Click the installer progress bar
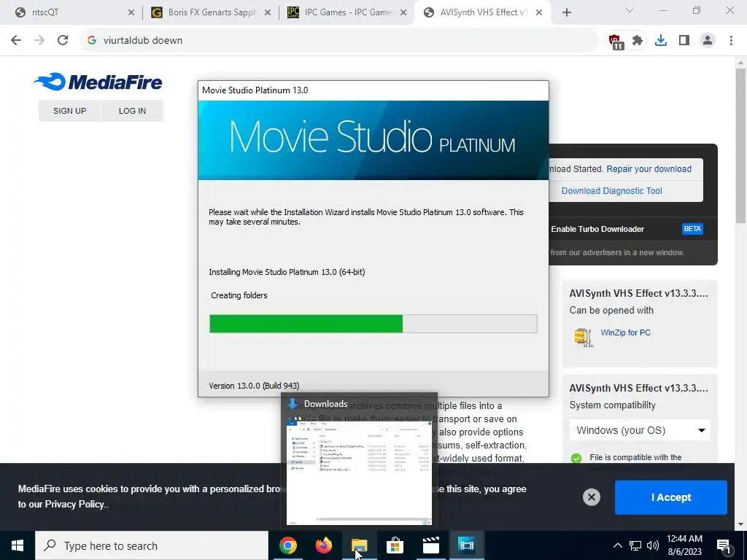The height and width of the screenshot is (560, 747). coord(373,324)
